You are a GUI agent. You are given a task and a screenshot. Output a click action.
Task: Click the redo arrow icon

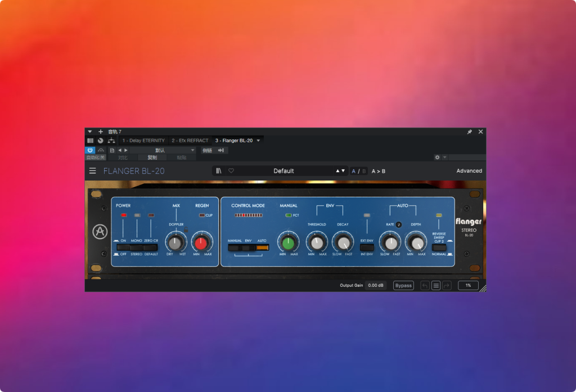[447, 286]
